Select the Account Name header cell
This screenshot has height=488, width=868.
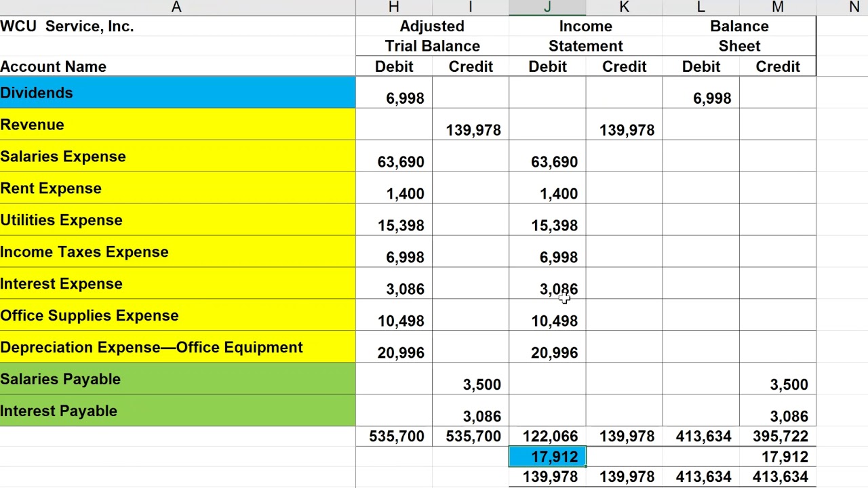[177, 66]
